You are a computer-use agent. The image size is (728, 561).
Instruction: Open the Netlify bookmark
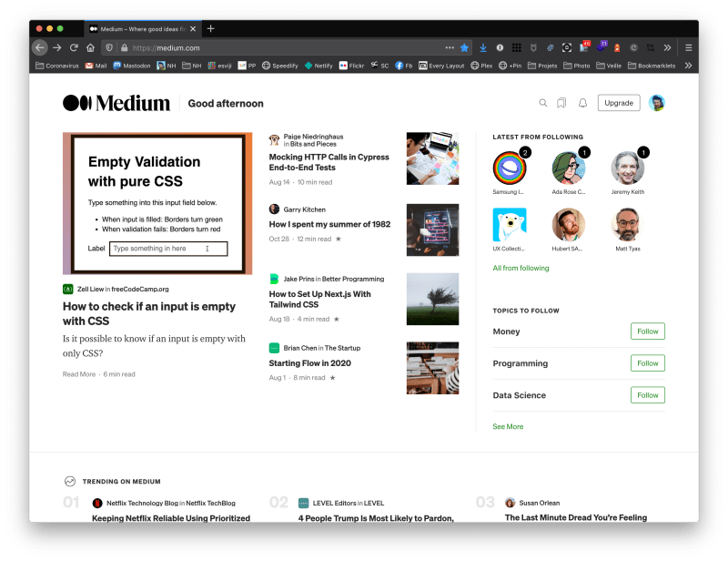click(x=318, y=66)
